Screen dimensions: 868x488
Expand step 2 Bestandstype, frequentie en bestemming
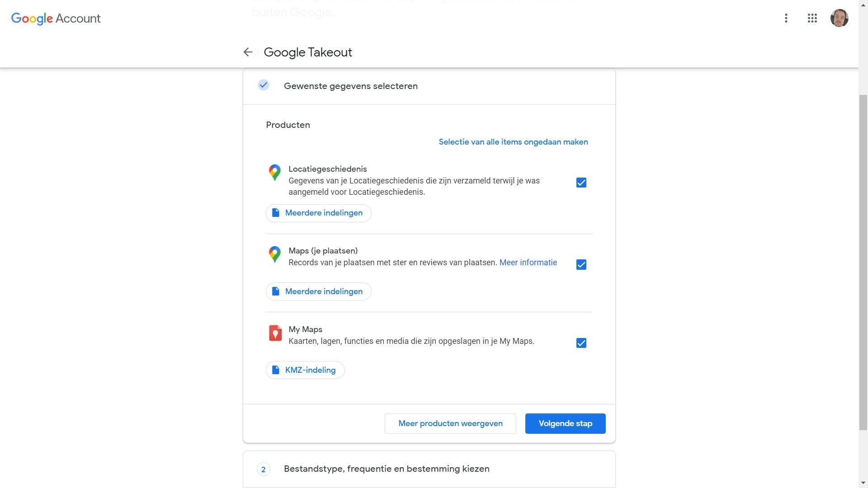pos(386,469)
